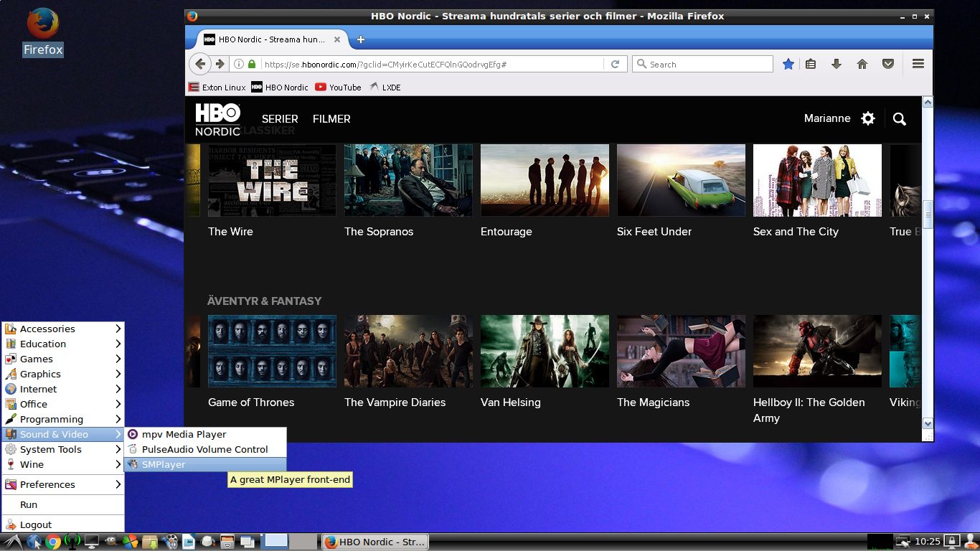Expand the Wine submenu

tap(62, 464)
